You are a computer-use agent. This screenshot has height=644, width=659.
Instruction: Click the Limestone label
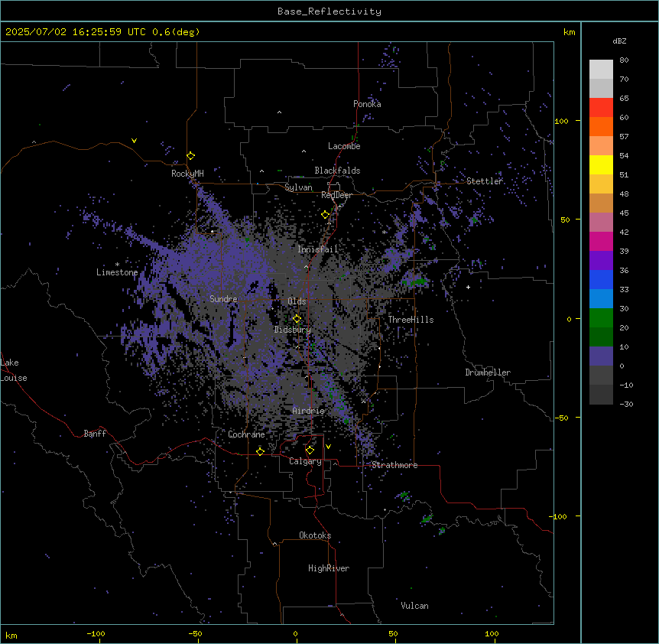[x=117, y=272]
